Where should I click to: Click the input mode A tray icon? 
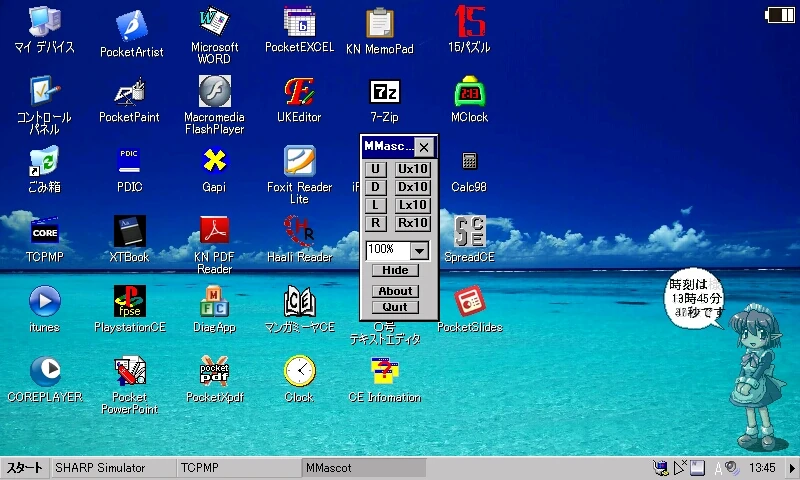point(718,468)
